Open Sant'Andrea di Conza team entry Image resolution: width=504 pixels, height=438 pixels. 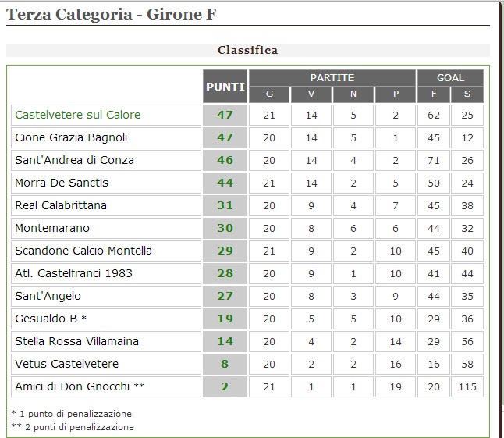point(75,160)
